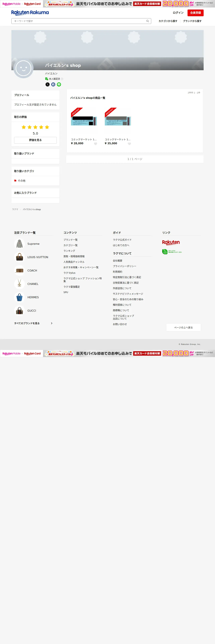Click the ラクマ breadcrumb link
215x644 pixels.
click(15, 209)
